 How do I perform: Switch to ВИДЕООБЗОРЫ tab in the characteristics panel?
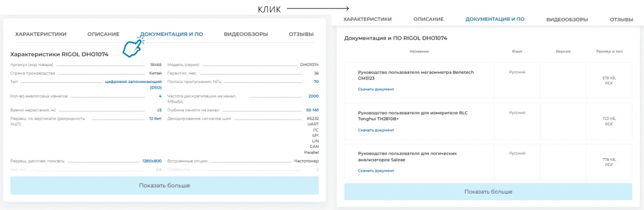[x=246, y=34]
